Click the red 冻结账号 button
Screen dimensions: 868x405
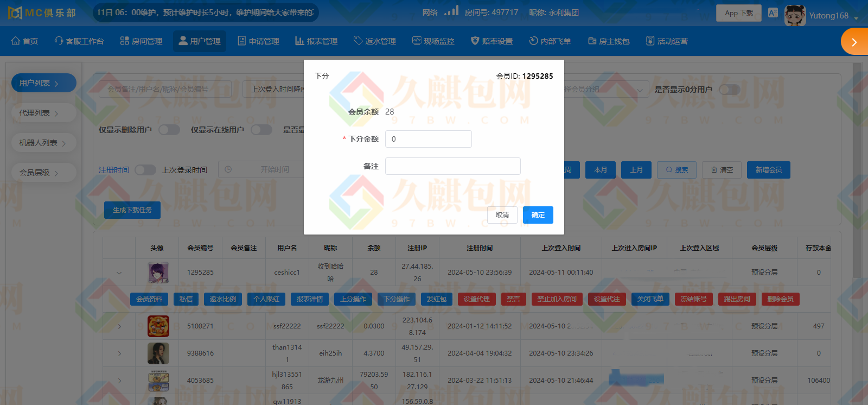tap(694, 299)
